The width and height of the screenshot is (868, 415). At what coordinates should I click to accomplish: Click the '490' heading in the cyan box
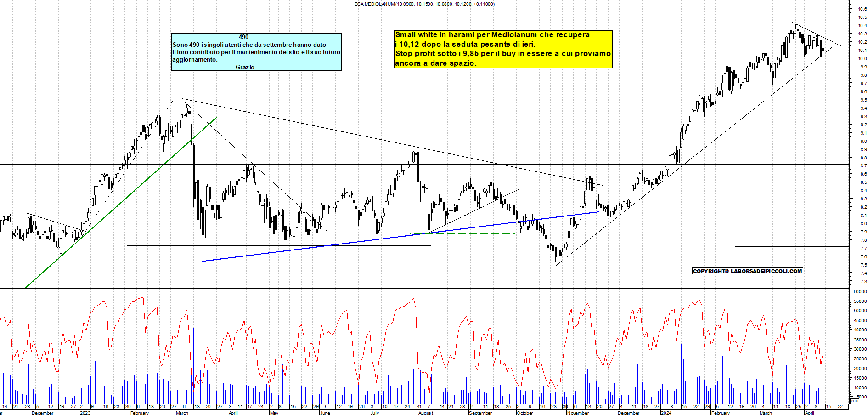243,37
